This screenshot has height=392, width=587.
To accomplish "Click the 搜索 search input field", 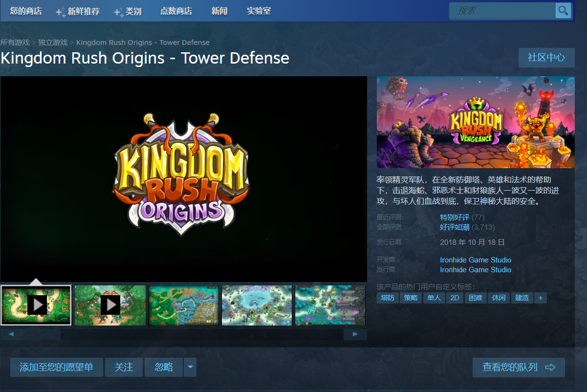I will coord(502,10).
